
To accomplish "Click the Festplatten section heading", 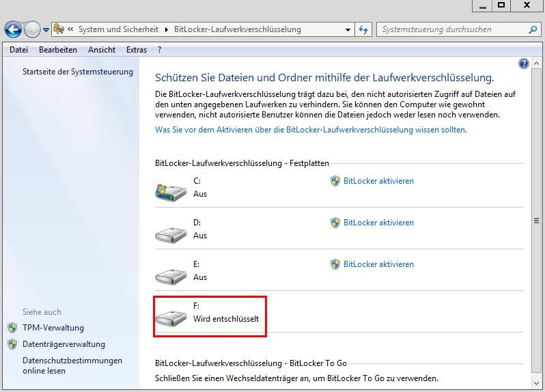I will (242, 163).
